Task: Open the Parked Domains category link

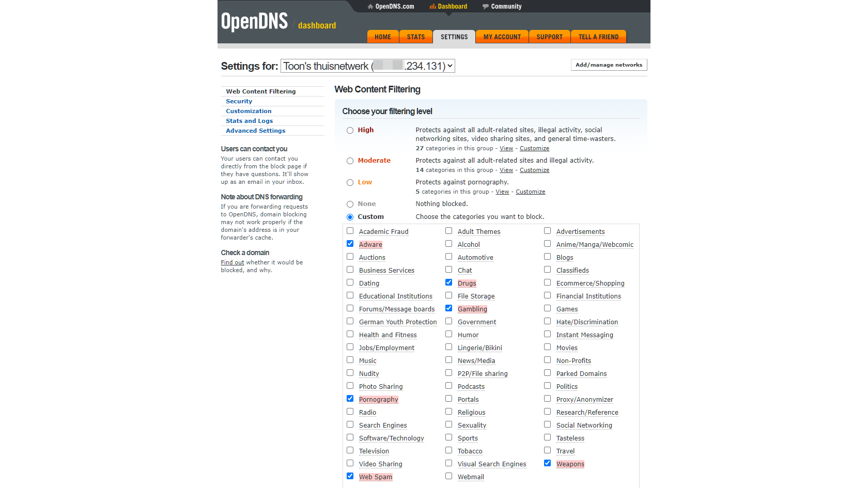Action: coord(582,374)
